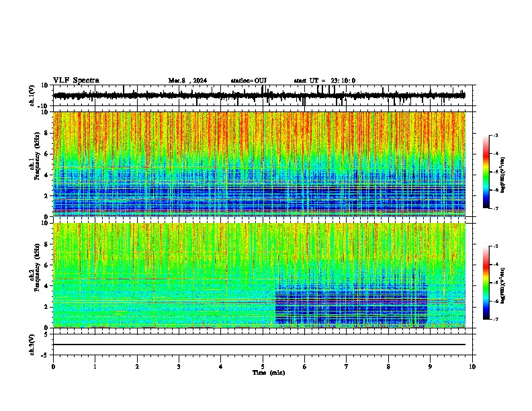532x411 pixels.
Task: Select the 'Time (min)' axis title
Action: click(x=269, y=373)
